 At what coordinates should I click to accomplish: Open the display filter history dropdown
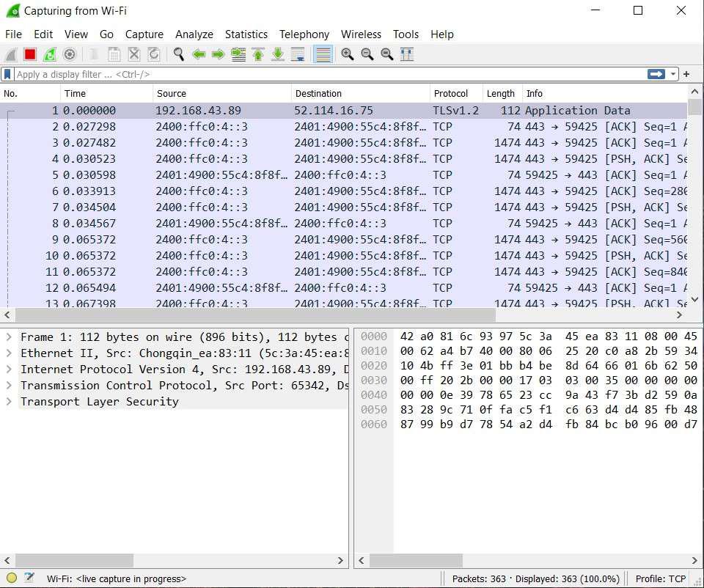pos(673,74)
